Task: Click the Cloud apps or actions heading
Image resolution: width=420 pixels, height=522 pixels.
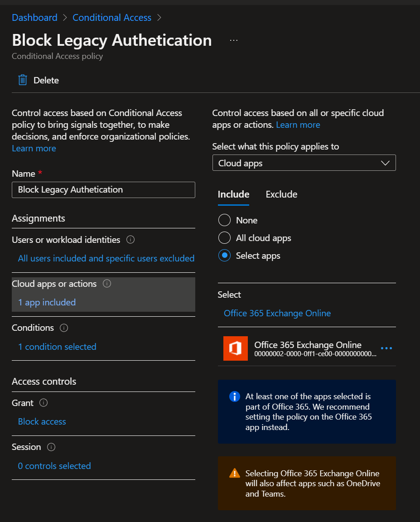Action: [x=54, y=284]
